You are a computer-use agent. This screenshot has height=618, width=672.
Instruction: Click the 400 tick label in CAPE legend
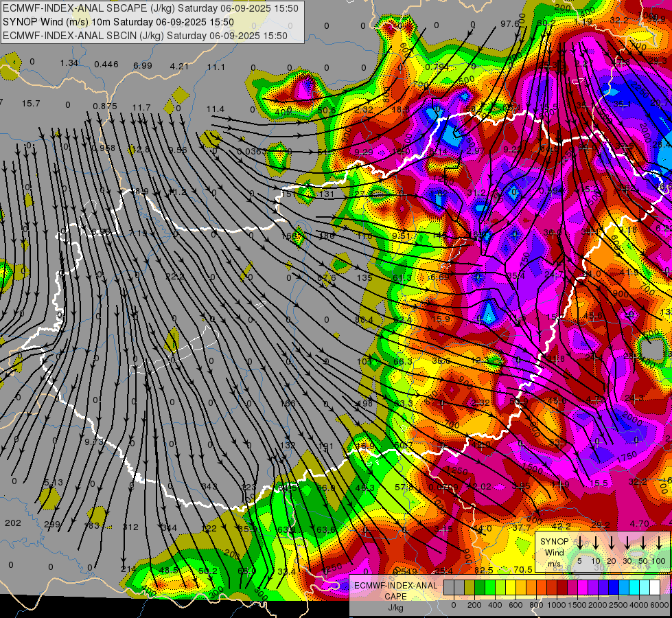[495, 605]
